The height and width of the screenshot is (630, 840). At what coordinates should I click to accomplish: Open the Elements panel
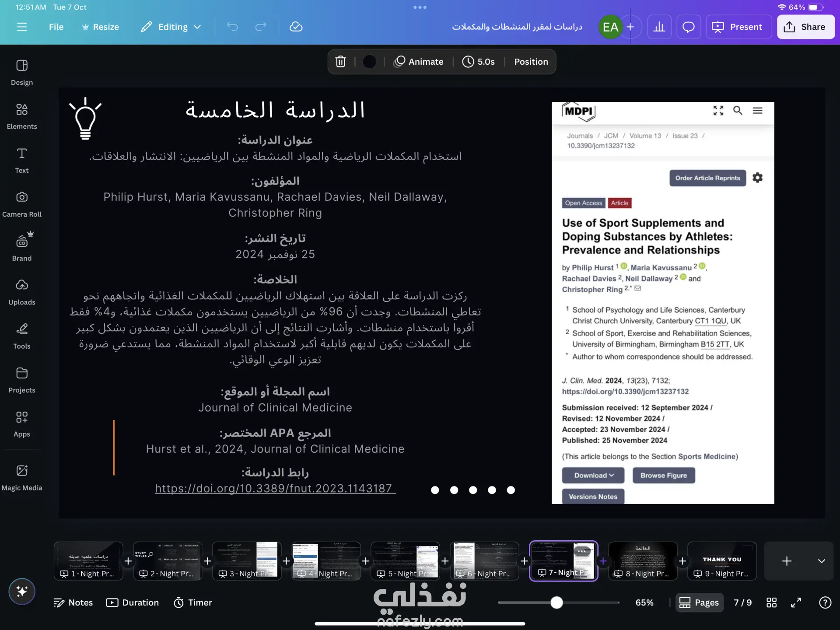click(x=21, y=116)
